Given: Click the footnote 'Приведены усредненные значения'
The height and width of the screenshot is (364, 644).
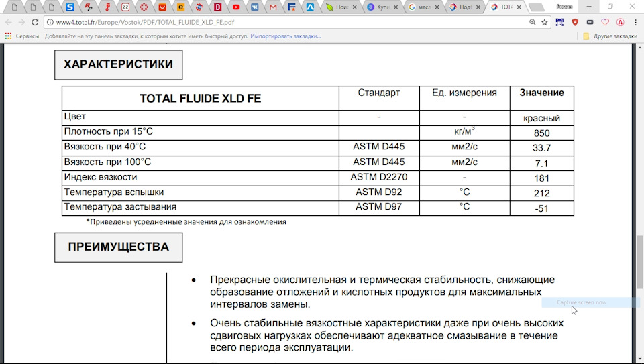Looking at the screenshot, I should (186, 222).
